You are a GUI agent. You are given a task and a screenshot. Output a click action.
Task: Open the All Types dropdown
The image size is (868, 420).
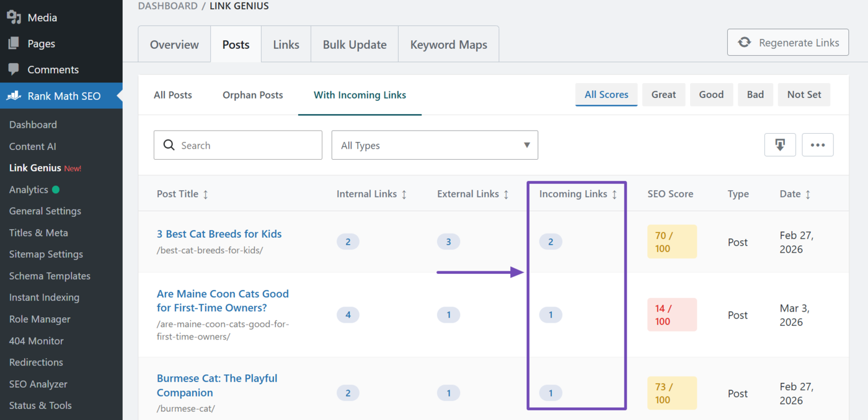[x=434, y=144]
